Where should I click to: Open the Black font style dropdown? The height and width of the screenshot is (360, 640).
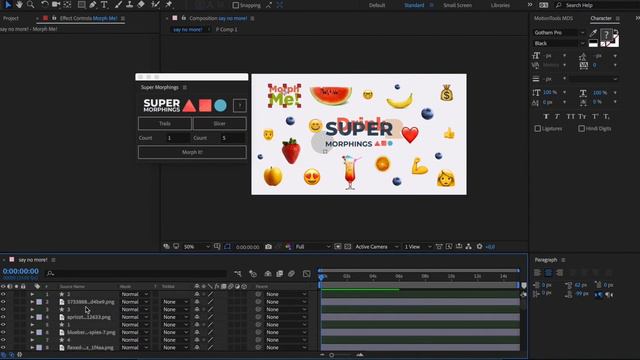559,43
